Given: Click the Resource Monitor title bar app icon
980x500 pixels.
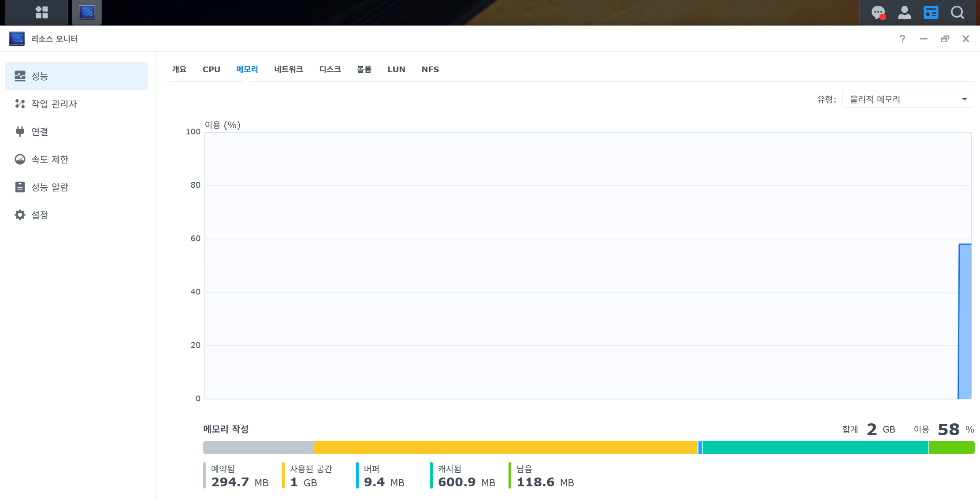Looking at the screenshot, I should (17, 39).
